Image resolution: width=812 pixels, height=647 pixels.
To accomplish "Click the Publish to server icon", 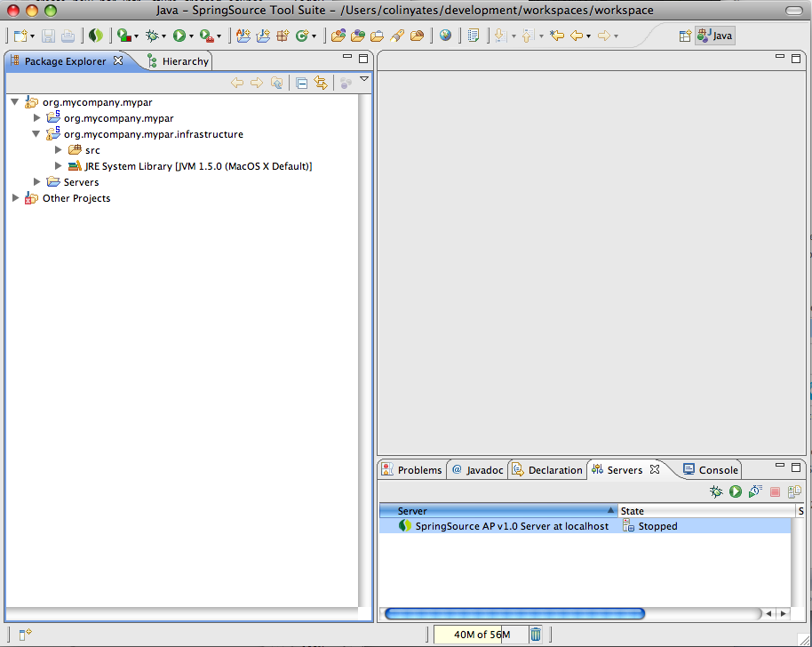I will pyautogui.click(x=794, y=491).
